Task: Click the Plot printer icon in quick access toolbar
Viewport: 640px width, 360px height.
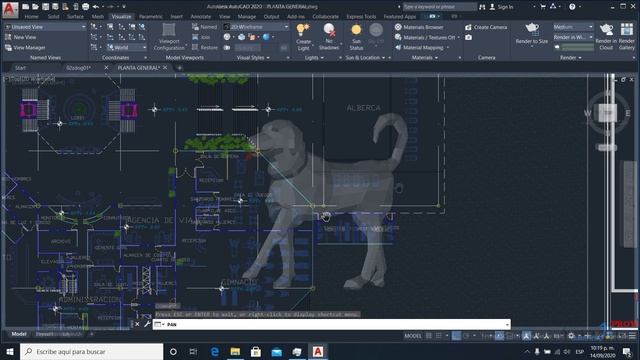Action: [x=85, y=7]
